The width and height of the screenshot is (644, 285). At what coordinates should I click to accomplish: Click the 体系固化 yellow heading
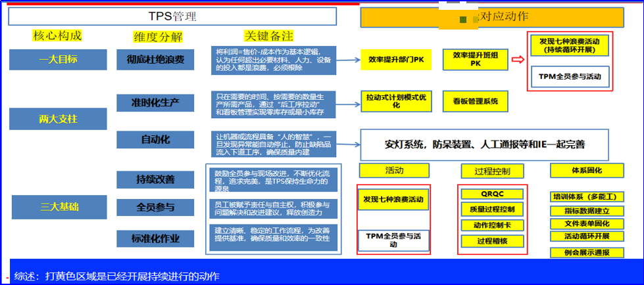587,170
